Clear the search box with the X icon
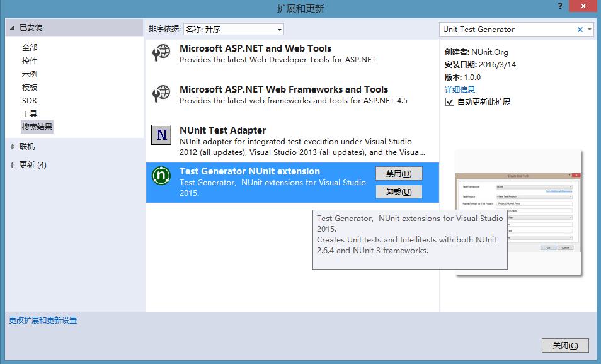This screenshot has height=364, width=601. [580, 30]
